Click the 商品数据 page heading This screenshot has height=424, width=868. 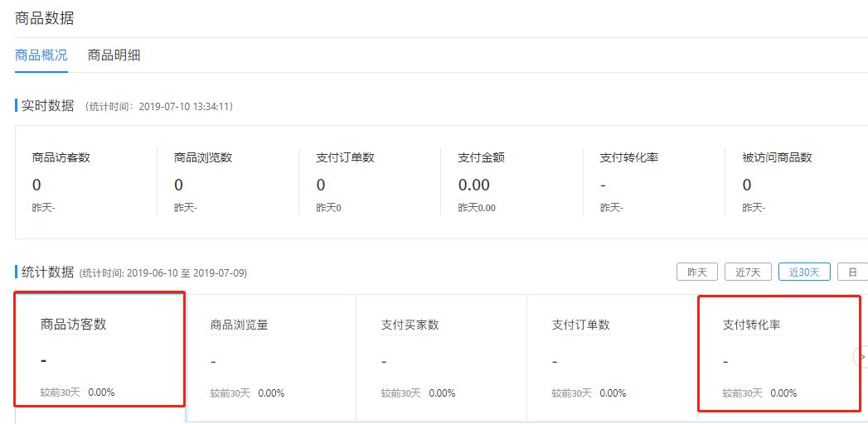44,19
